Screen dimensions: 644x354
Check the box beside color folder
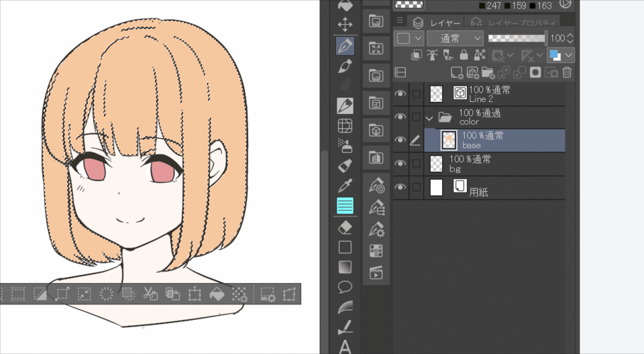[x=416, y=117]
